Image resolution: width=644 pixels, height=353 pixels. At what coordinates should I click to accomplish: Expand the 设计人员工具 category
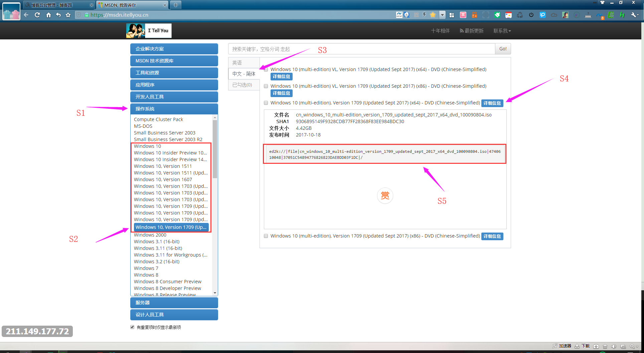point(174,315)
